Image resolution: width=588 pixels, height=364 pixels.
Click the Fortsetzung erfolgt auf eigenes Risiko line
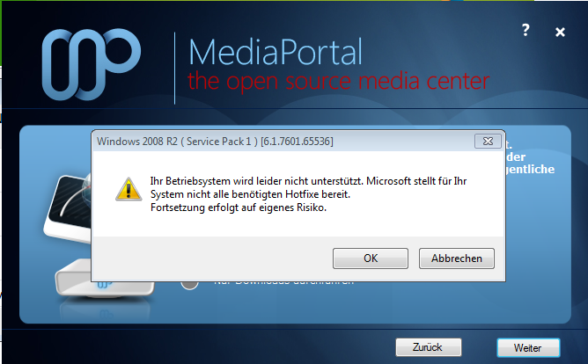(x=239, y=207)
